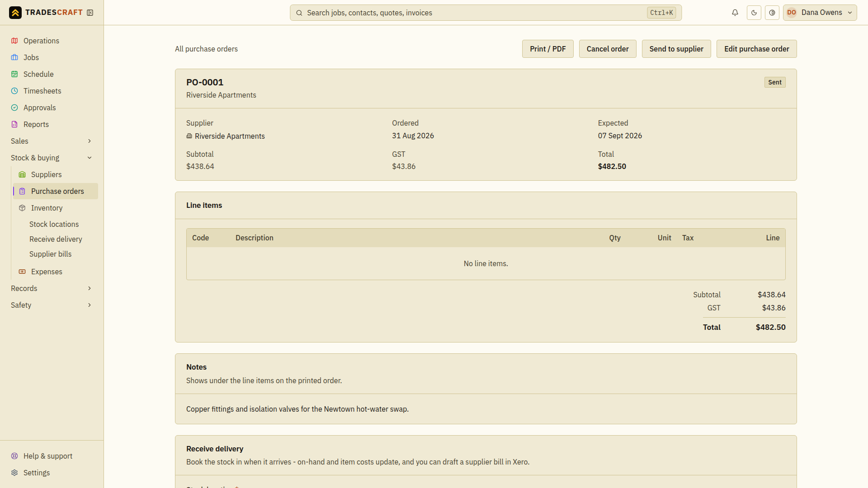Click the Print / PDF button

coord(547,49)
